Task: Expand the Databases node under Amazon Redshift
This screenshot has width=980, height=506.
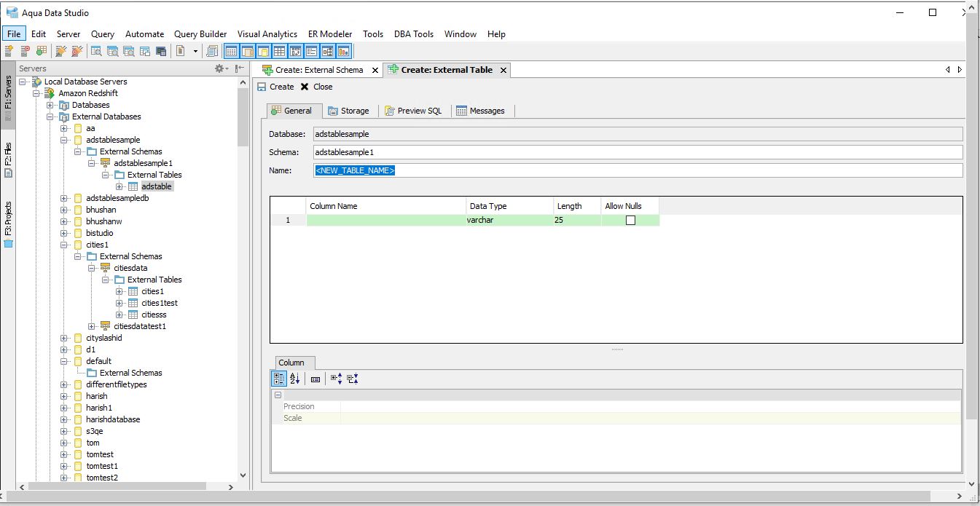Action: click(51, 105)
